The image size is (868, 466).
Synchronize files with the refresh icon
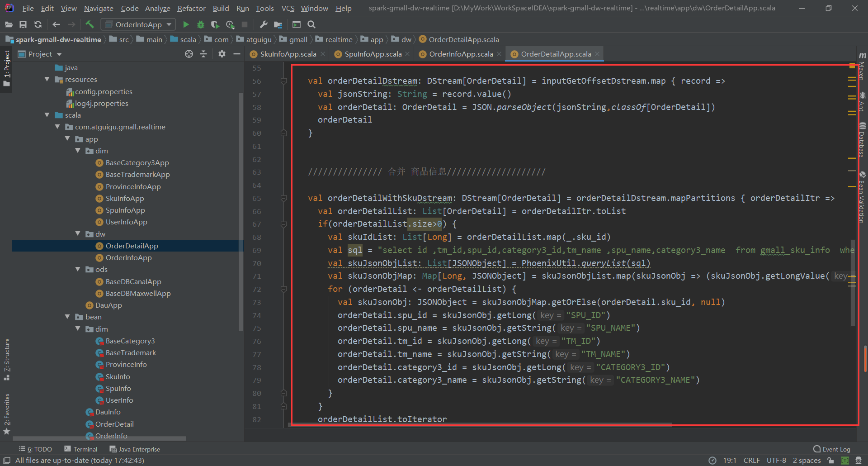coord(38,24)
